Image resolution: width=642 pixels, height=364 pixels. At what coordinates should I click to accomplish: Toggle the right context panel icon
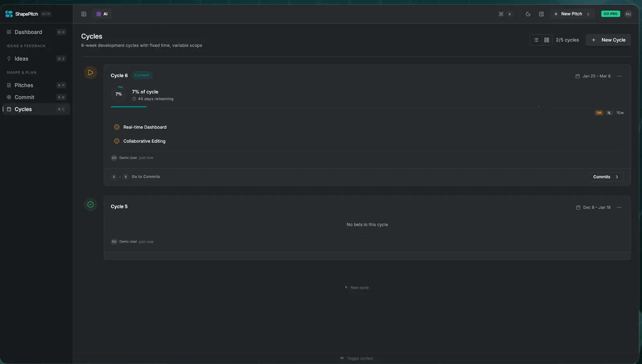coord(541,14)
